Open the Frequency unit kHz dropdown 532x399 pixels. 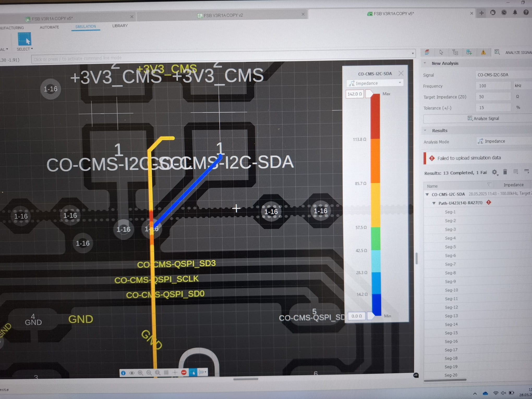pyautogui.click(x=522, y=86)
